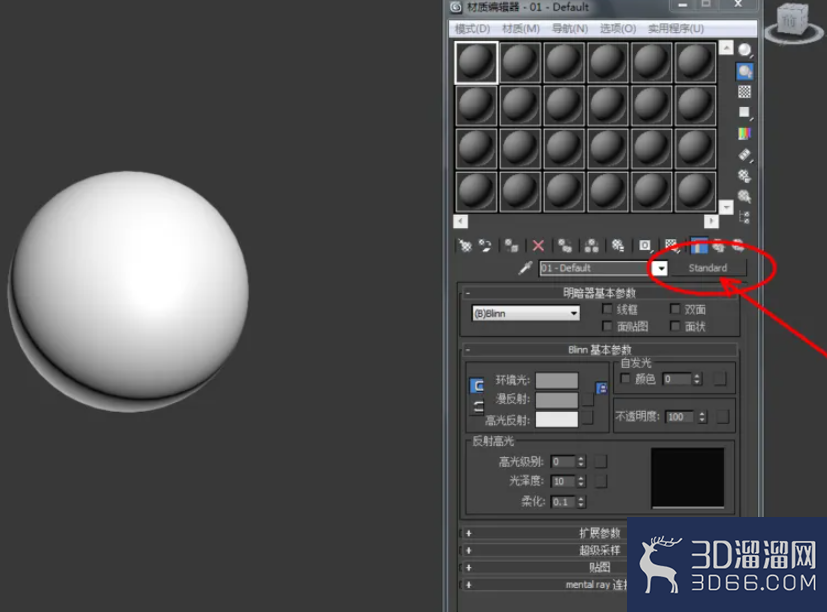Open the Material/Map Navigator icon
827x612 pixels.
745,217
